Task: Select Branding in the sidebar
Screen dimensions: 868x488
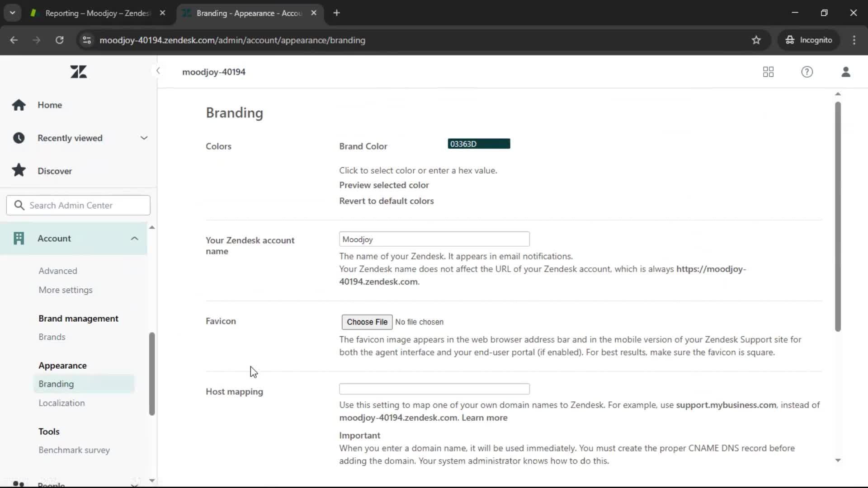Action: (x=84, y=384)
